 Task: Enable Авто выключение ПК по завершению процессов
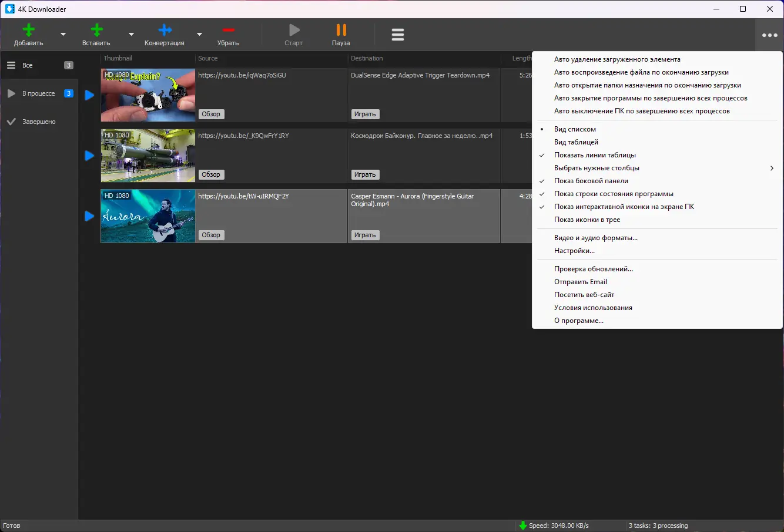657,111
